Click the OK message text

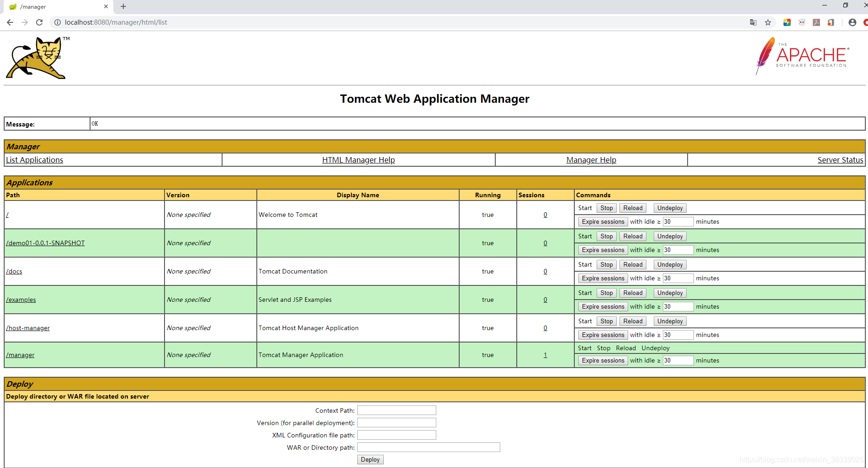[95, 124]
